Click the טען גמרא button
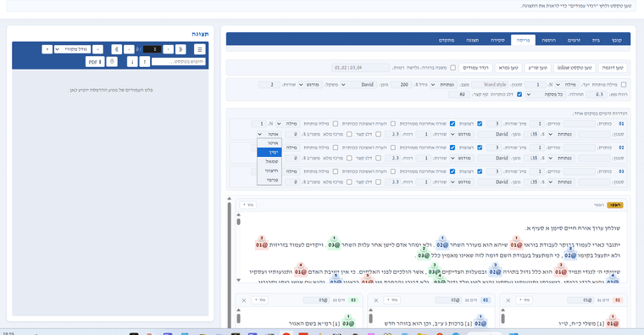This screenshot has height=335, width=644. (x=508, y=68)
